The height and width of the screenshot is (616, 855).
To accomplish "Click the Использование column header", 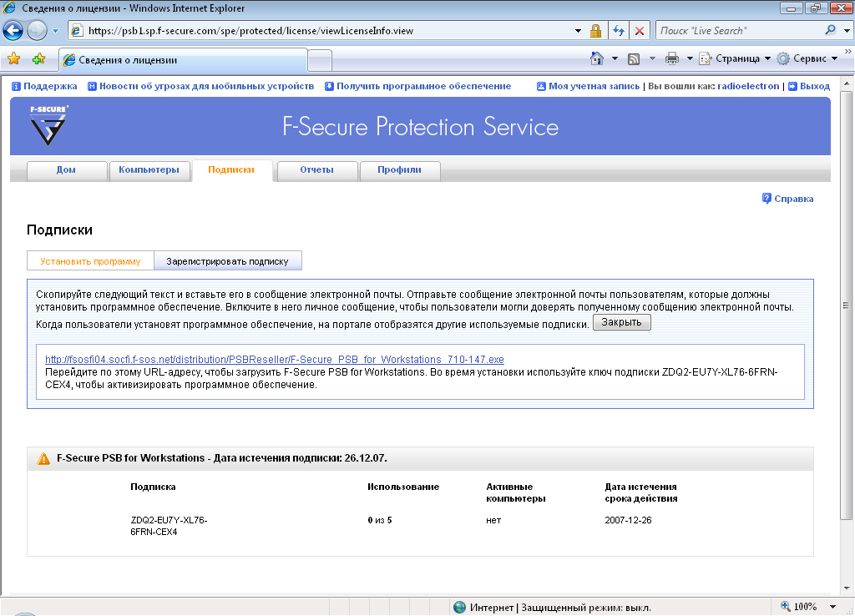I will (403, 487).
